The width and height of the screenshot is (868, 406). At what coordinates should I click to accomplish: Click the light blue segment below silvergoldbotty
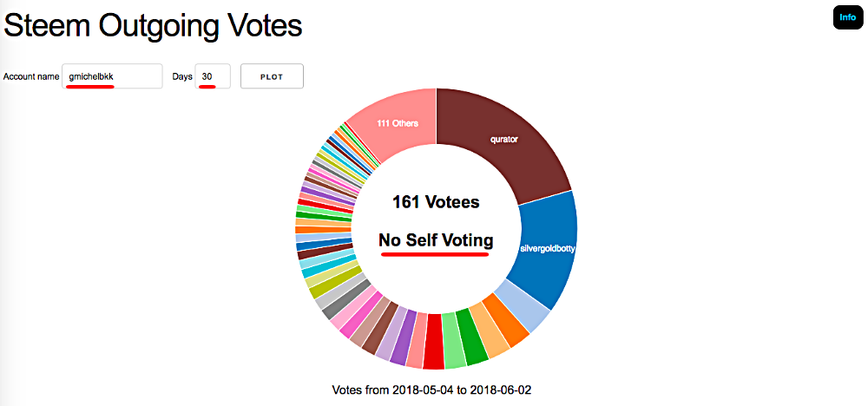[x=523, y=306]
